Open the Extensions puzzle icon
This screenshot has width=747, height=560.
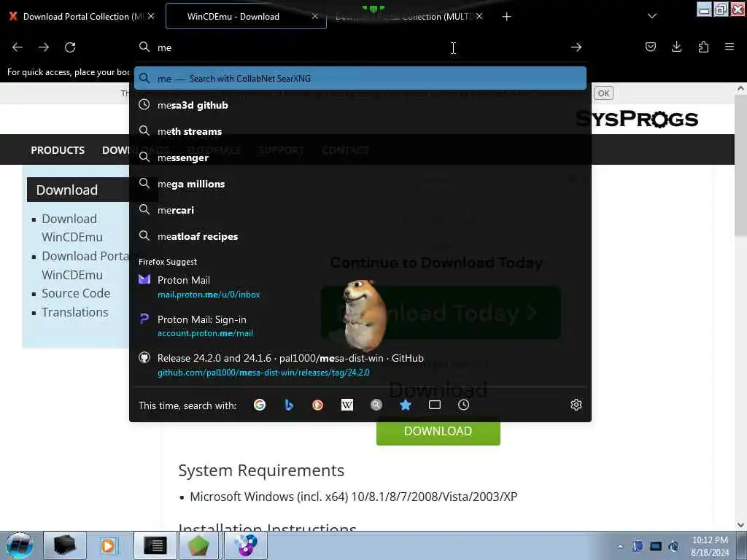pos(703,47)
